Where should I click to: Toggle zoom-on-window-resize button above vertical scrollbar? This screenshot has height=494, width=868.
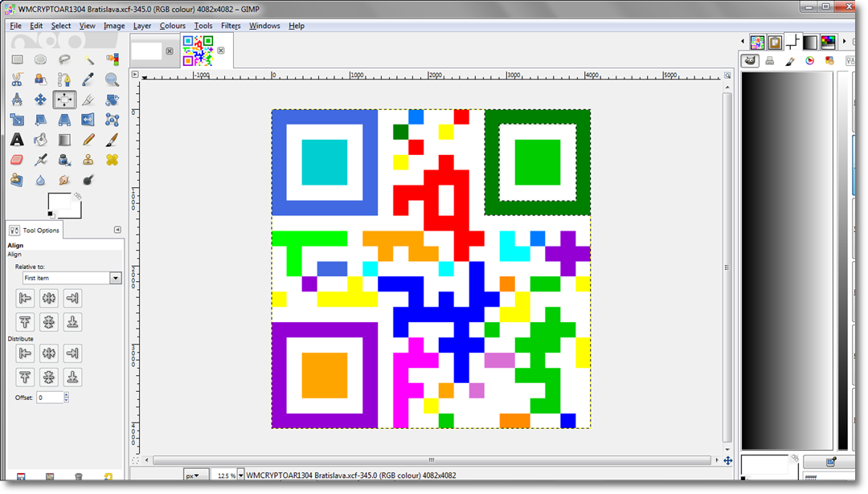pos(727,76)
